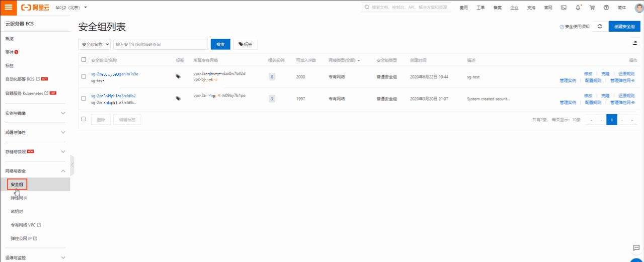Click the refresh list icon button

tap(599, 27)
